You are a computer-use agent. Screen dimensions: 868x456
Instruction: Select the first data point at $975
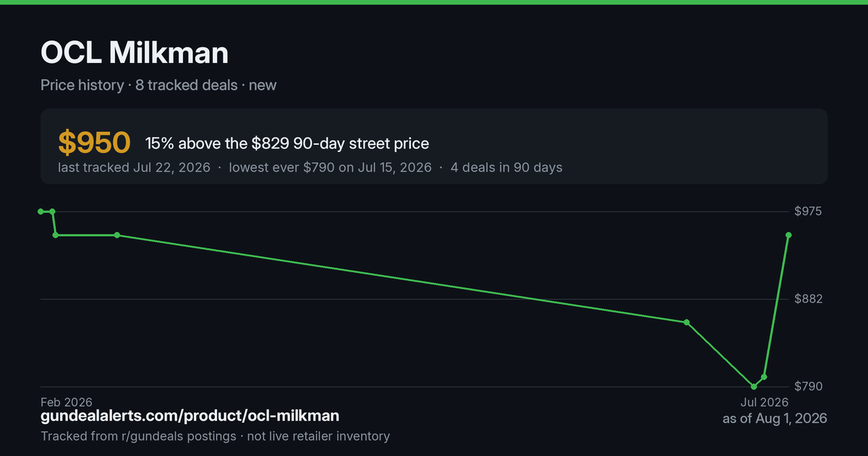(41, 211)
